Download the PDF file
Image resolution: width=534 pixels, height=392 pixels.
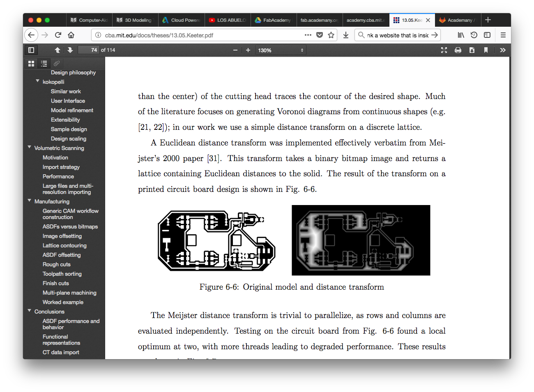point(472,50)
